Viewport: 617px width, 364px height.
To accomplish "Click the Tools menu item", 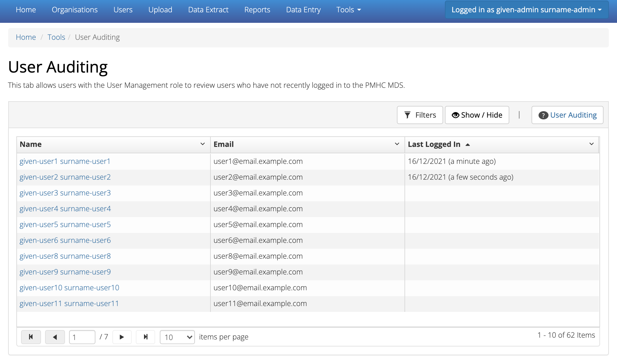I will click(347, 9).
